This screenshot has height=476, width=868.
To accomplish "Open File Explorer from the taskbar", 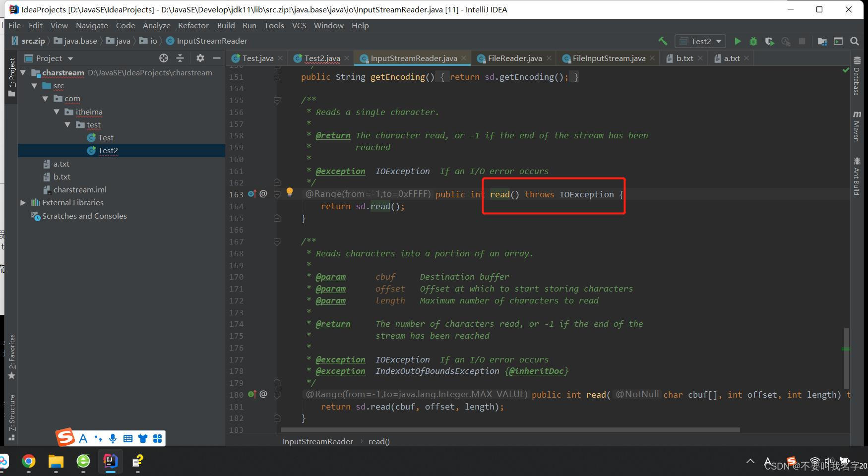I will tap(56, 462).
